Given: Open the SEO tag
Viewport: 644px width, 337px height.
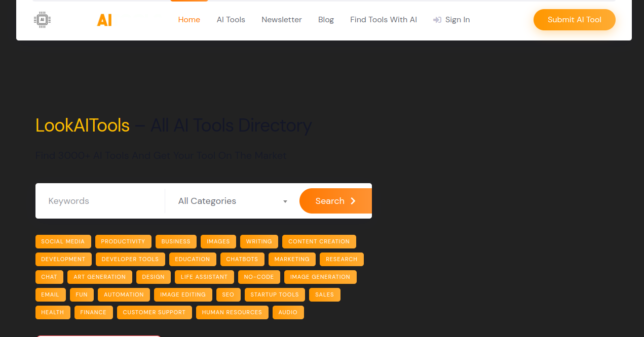Looking at the screenshot, I should [228, 294].
